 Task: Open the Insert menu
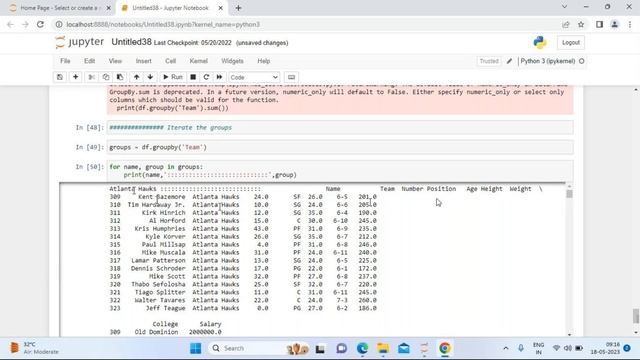point(144,61)
